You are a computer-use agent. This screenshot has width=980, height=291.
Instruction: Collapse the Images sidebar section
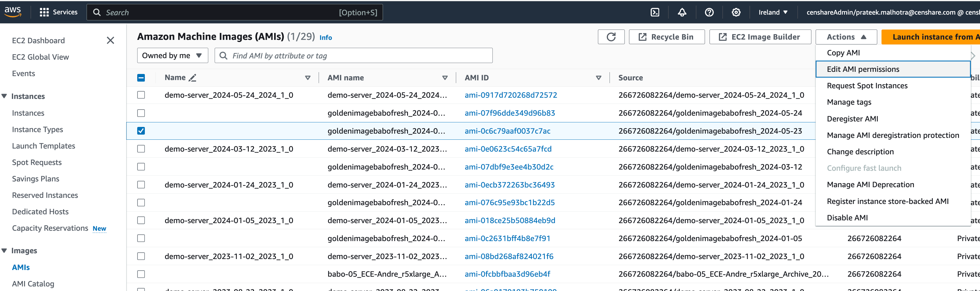4,250
